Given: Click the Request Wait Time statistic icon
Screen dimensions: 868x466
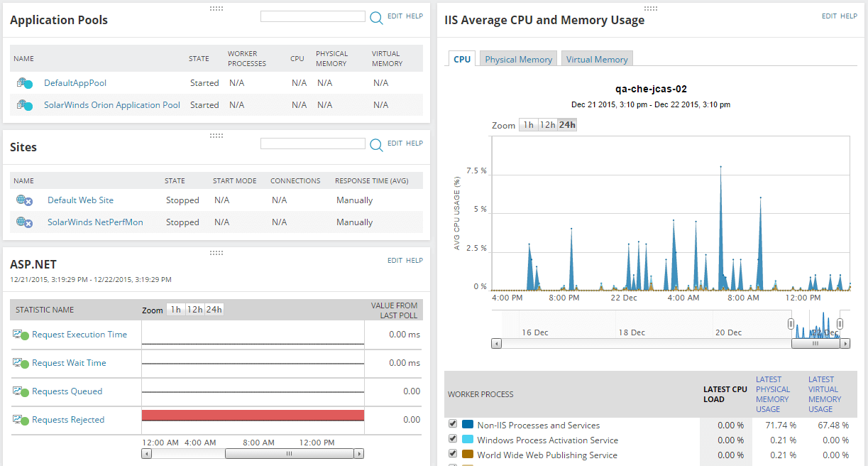Looking at the screenshot, I should pos(18,363).
